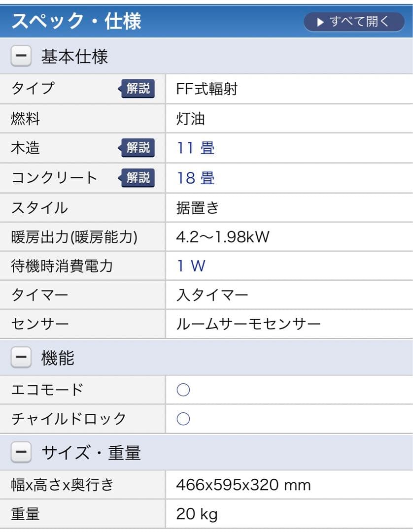Open the 18 畳 link for コンクリート
Viewport: 413px width, 532px height.
[x=195, y=178]
